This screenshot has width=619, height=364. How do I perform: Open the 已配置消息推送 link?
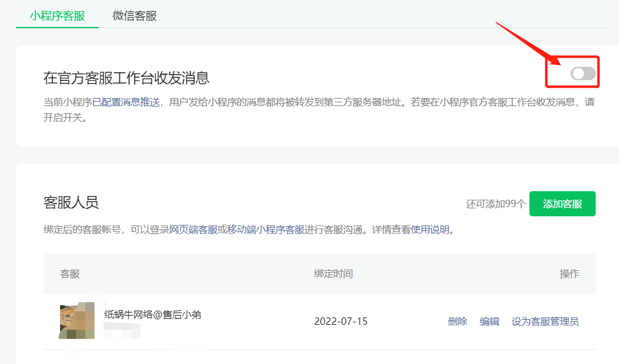(126, 102)
